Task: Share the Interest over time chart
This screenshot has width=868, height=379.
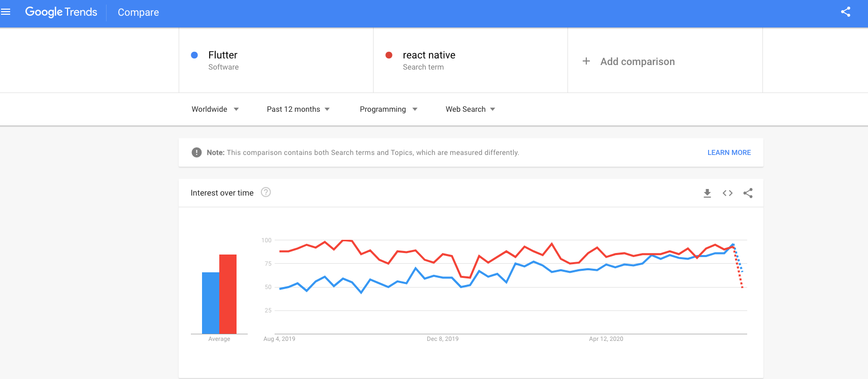Action: pyautogui.click(x=748, y=193)
